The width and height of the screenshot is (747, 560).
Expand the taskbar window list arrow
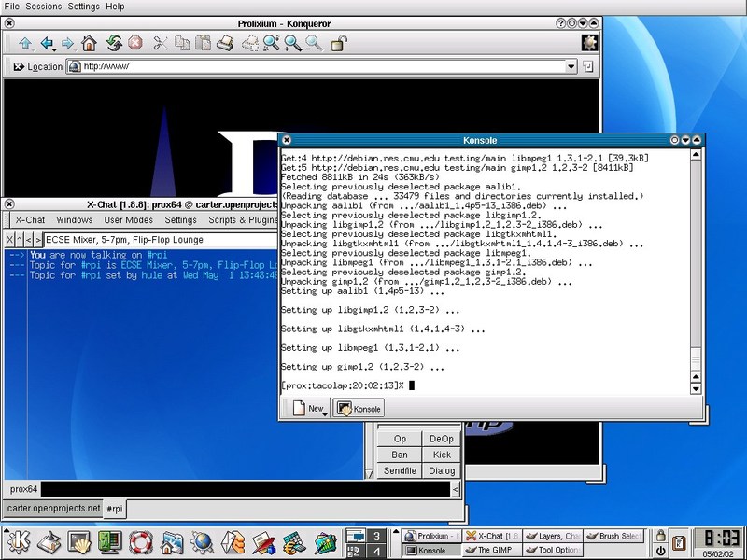point(395,532)
